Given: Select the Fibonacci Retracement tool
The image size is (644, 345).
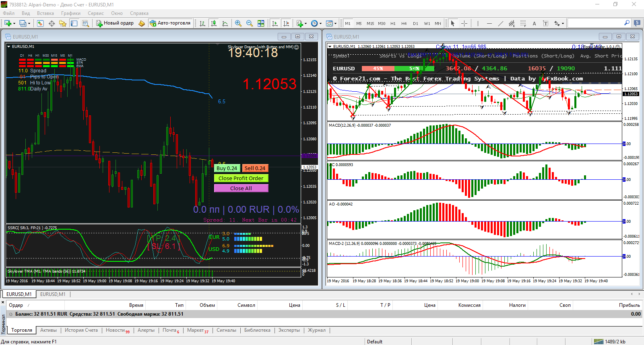Looking at the screenshot, I should click(523, 23).
